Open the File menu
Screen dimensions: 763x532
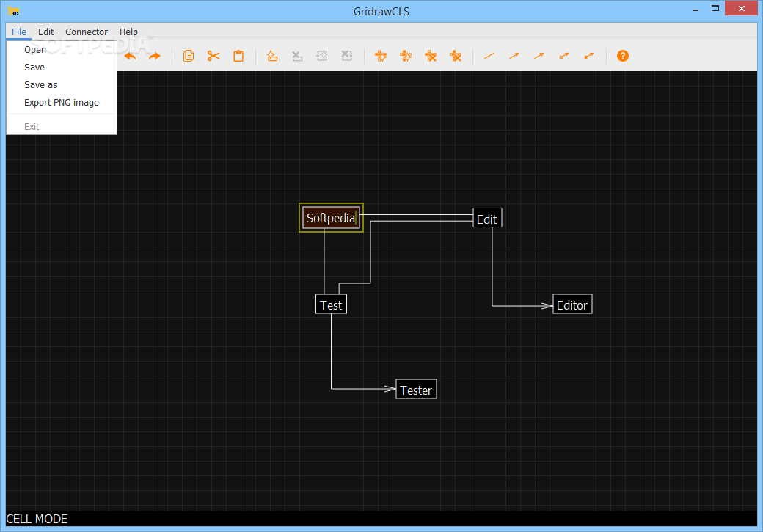pos(19,32)
